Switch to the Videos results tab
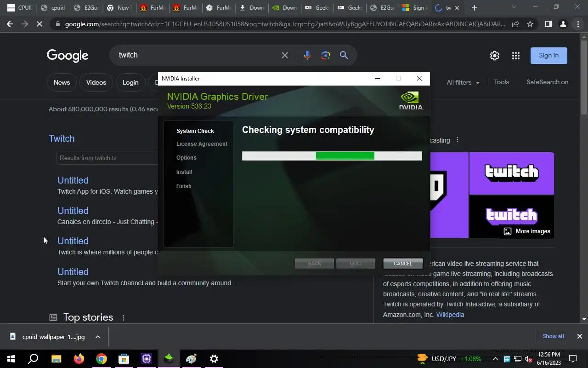 pos(96,82)
